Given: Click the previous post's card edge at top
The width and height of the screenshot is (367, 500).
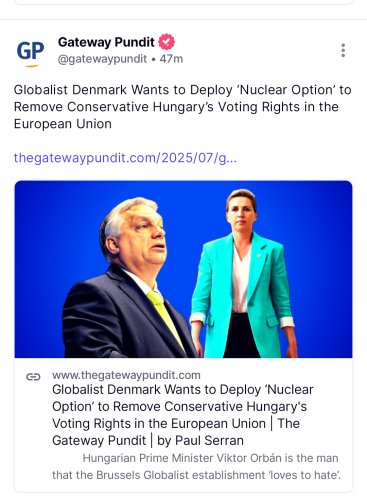Looking at the screenshot, I should coord(183,2).
